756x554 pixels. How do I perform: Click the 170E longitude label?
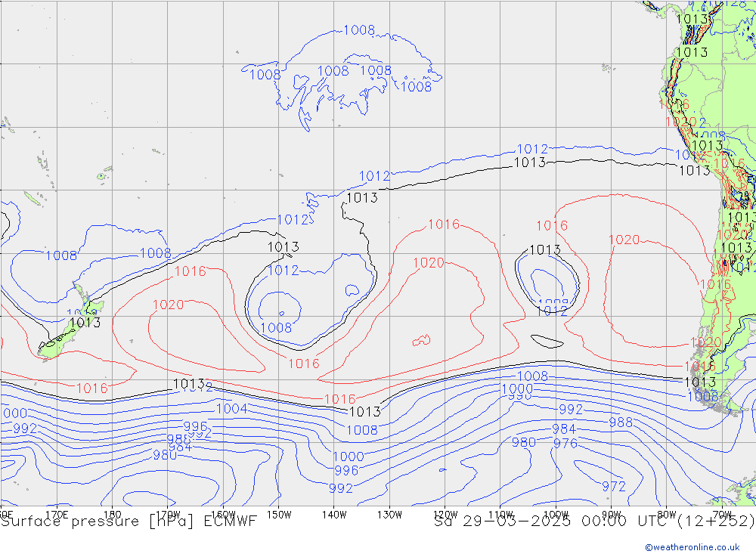tap(57, 515)
